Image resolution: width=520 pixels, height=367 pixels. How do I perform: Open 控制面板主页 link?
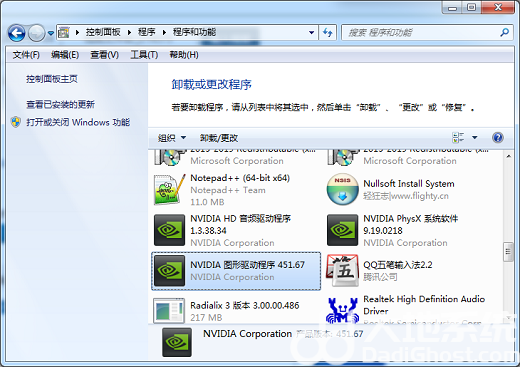[52, 79]
